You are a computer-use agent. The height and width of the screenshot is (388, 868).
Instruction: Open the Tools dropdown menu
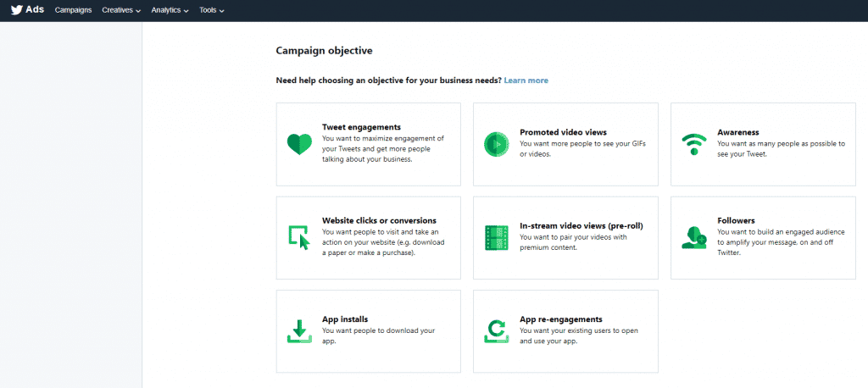point(211,10)
